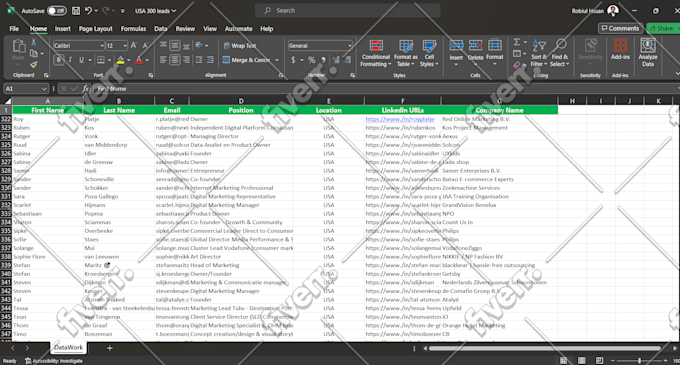Center-align text horizontally
Screen dimensions: 680x365
tap(175, 60)
